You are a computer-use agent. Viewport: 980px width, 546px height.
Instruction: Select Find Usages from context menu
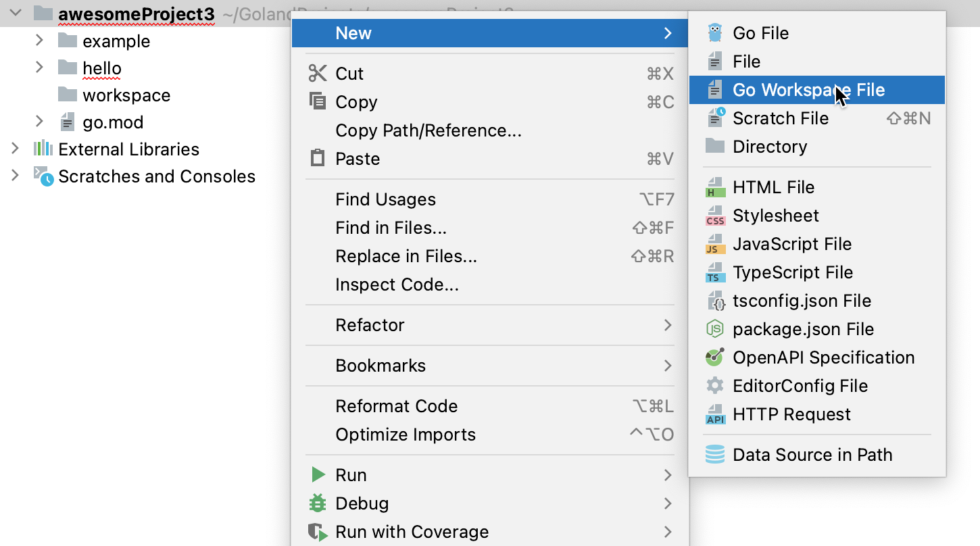click(x=490, y=199)
